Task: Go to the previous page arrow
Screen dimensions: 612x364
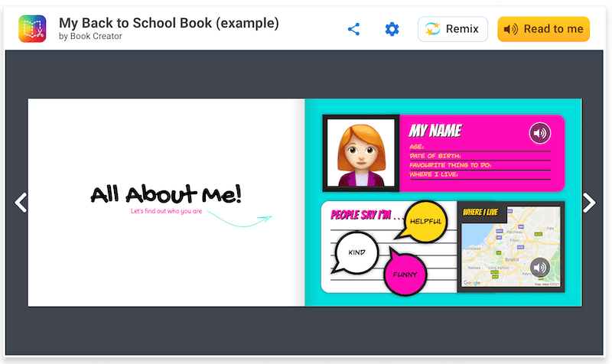Action: pyautogui.click(x=21, y=203)
